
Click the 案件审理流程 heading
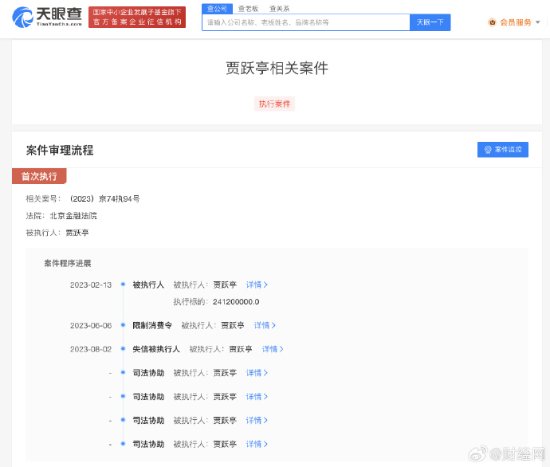tap(60, 150)
